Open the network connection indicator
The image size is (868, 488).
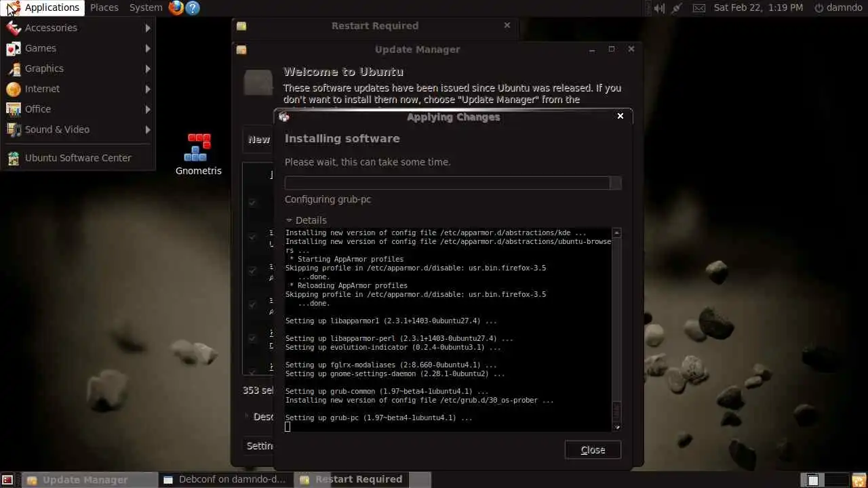tap(677, 7)
